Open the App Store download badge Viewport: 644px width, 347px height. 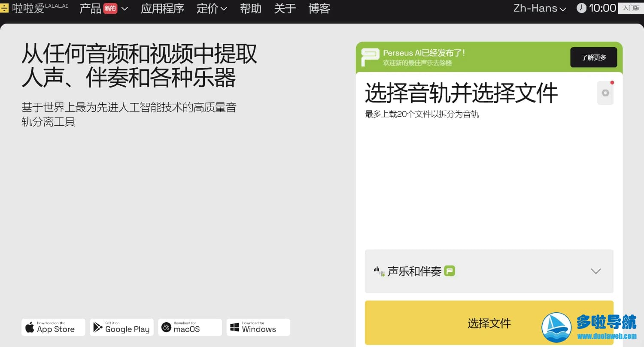click(x=53, y=327)
